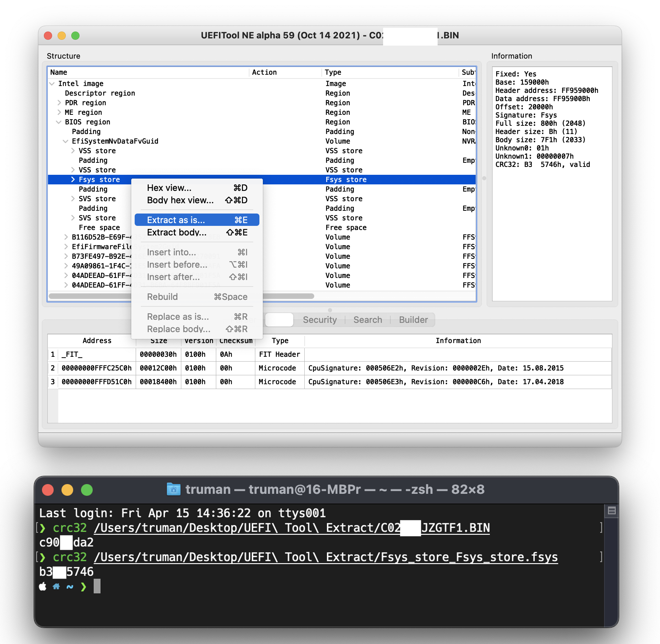Expand the first VSS store entry

tap(73, 151)
